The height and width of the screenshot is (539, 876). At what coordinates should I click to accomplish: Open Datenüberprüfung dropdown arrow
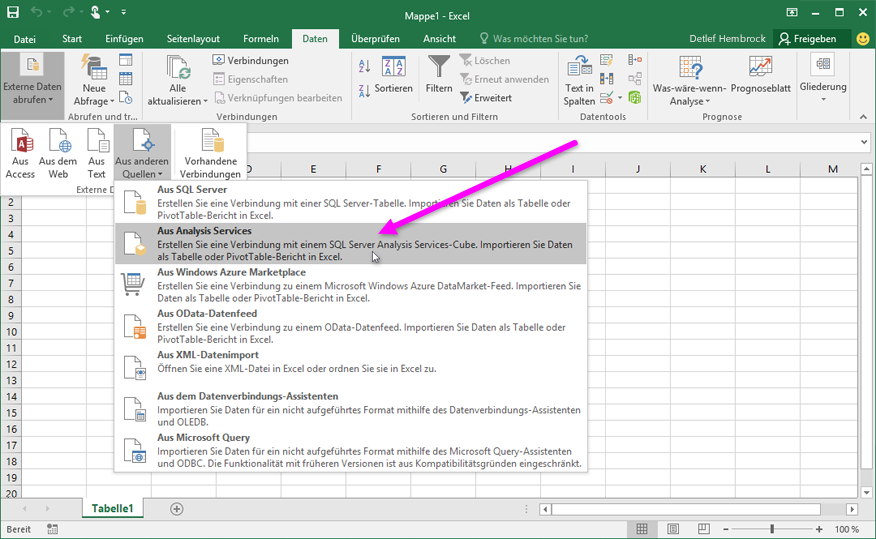pos(620,98)
